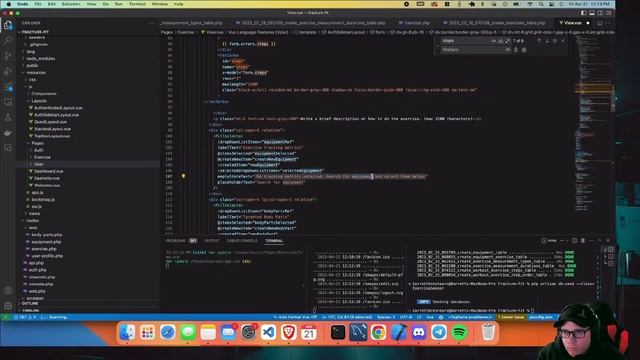
Task: Click the Ln 107, Col position in the status bar
Action: click(347, 317)
